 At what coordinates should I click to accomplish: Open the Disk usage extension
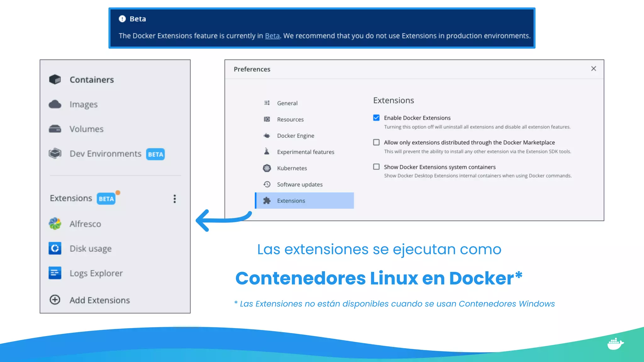[91, 249]
